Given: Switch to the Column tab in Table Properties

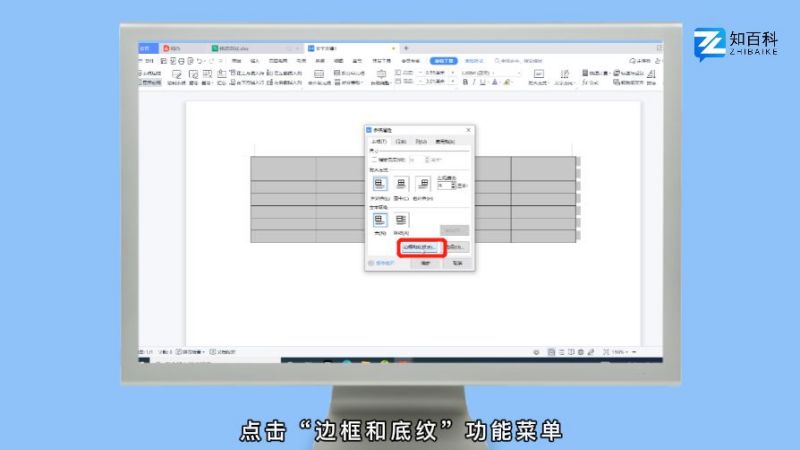Looking at the screenshot, I should point(421,142).
